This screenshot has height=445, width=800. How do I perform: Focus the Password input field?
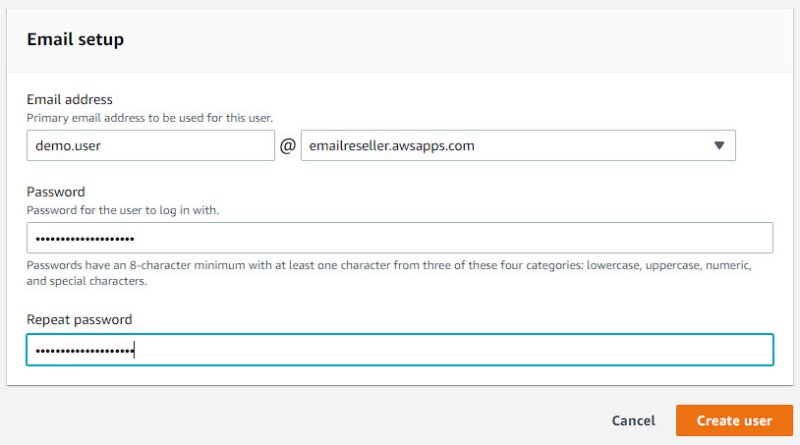point(399,238)
